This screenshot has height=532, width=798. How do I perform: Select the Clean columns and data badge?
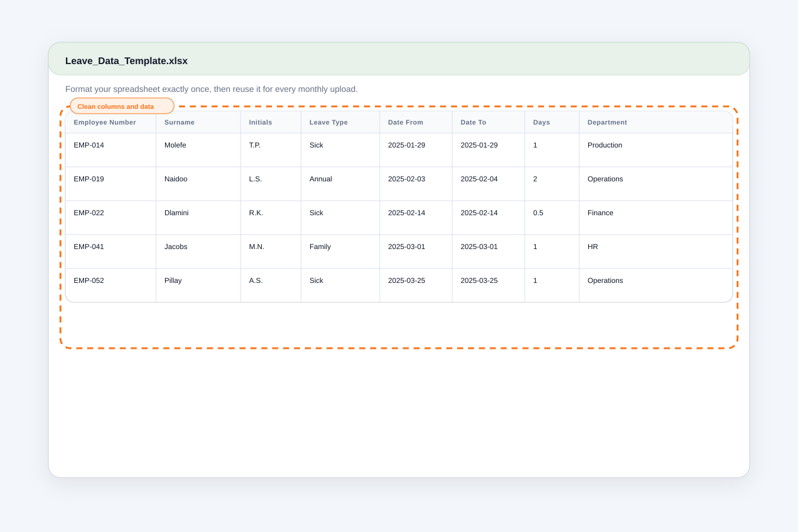[122, 106]
